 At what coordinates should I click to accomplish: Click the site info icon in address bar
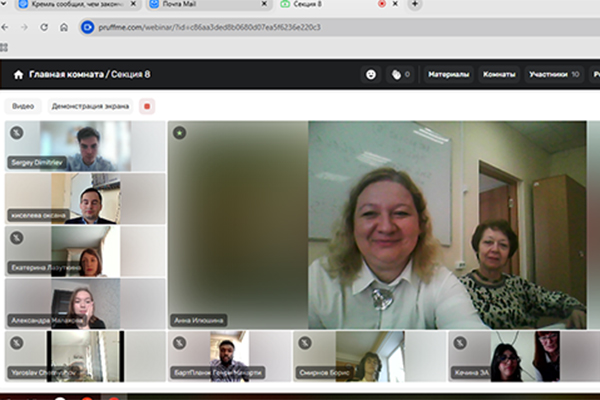tap(87, 27)
